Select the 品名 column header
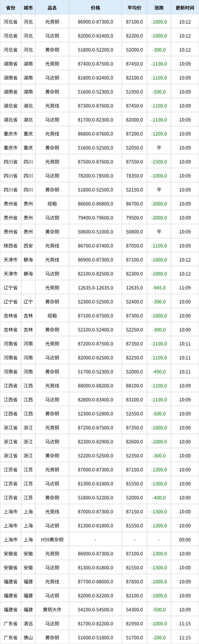 coord(52,8)
